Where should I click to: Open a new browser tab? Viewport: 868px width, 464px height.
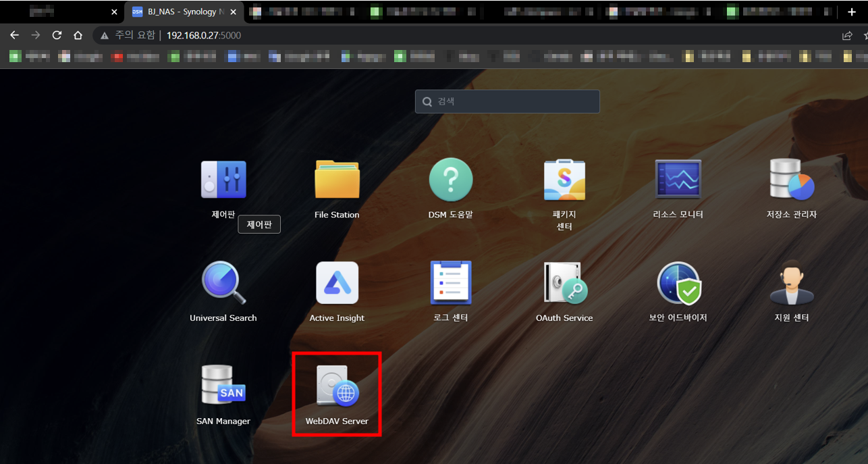[x=851, y=12]
